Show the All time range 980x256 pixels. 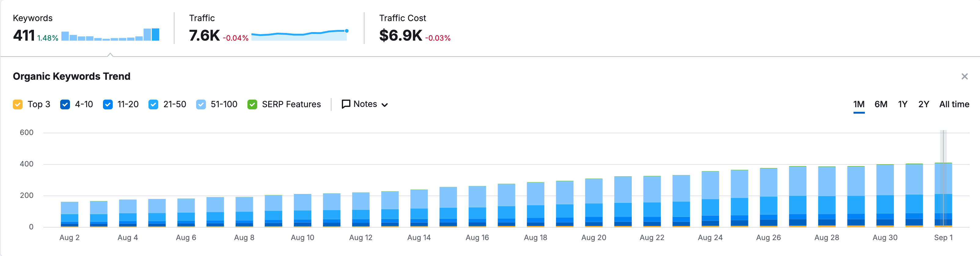click(954, 104)
